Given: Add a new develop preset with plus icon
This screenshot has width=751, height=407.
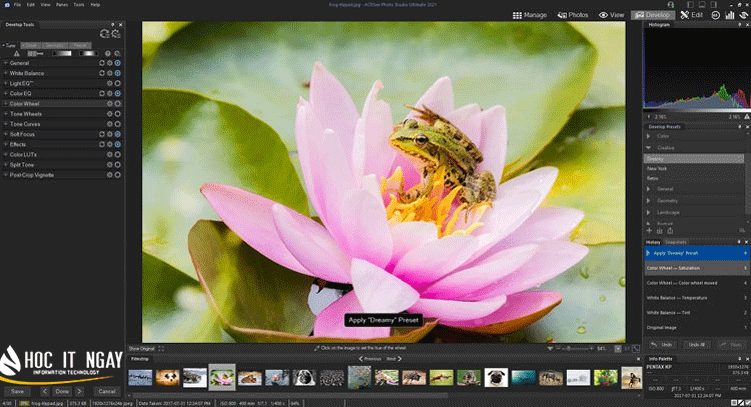Looking at the screenshot, I should [649, 231].
